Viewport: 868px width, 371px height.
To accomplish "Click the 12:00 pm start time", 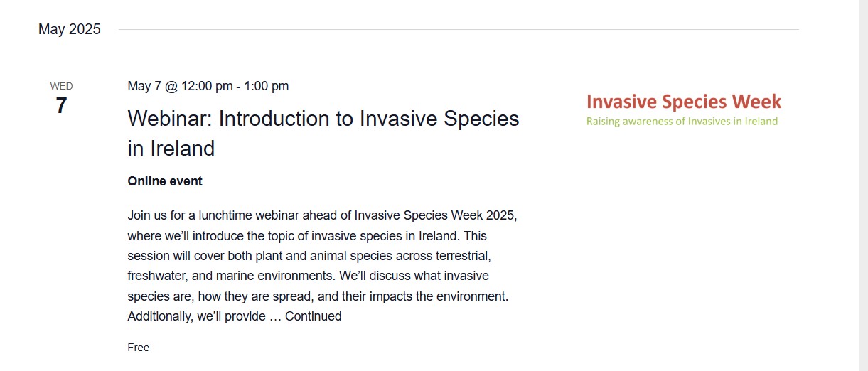I will pyautogui.click(x=207, y=86).
